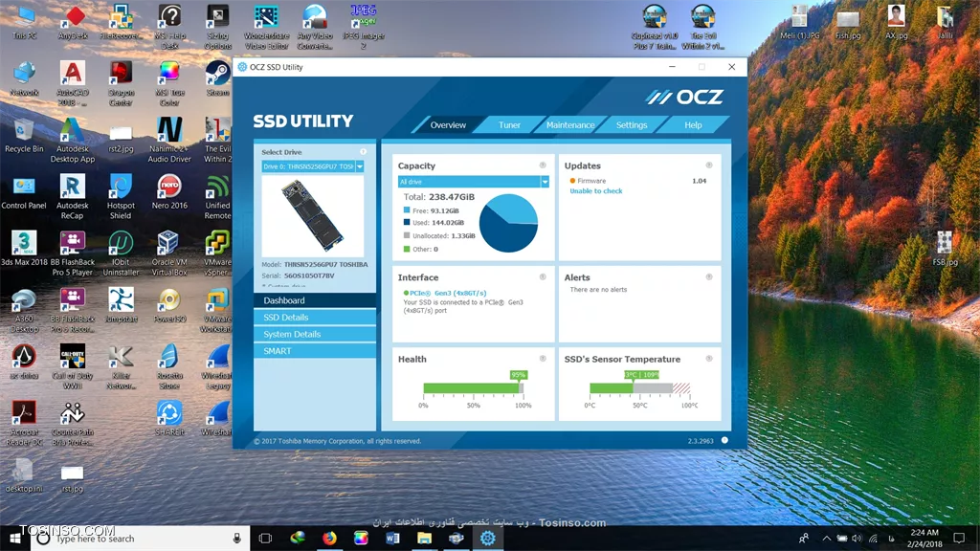Click the SSD temperature gauge bar
Screen dimensions: 980x551
pos(639,388)
